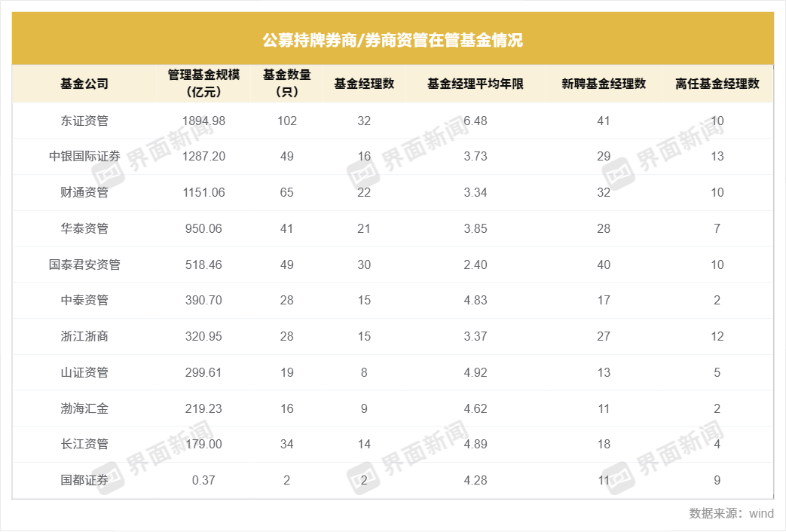Click the 基金经理平均年限 column header
The width and height of the screenshot is (786, 532).
coord(476,84)
